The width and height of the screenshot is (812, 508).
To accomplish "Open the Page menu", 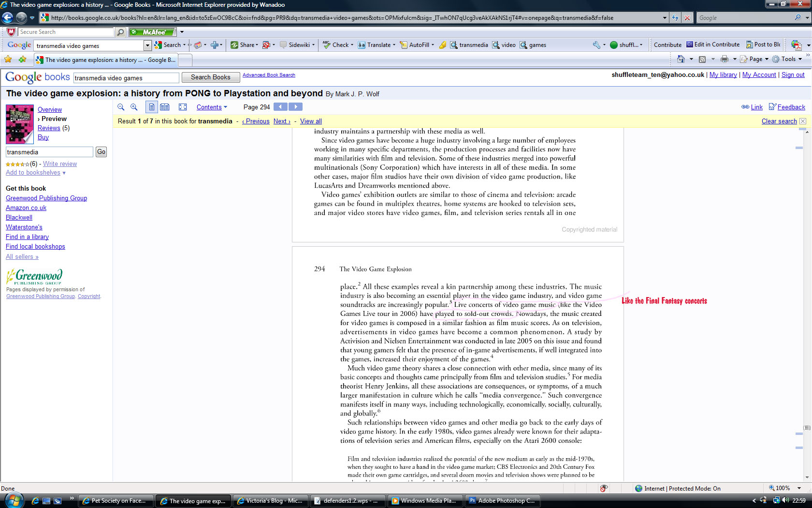I will pos(754,59).
